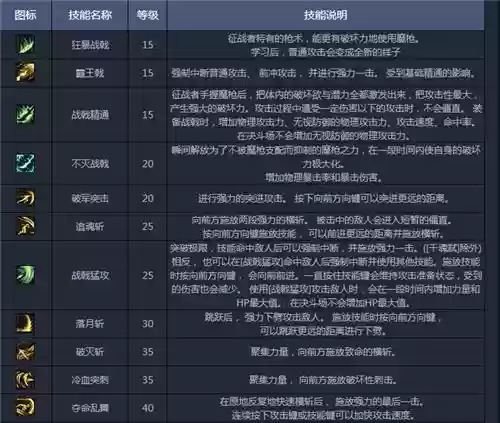Click the 不灭战戟 description mentioning 暴击伤害
500x423 pixels.
[x=326, y=164]
